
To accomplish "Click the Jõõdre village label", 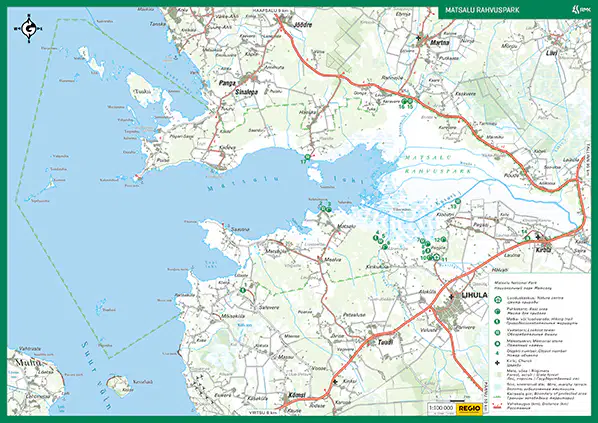I will [304, 24].
